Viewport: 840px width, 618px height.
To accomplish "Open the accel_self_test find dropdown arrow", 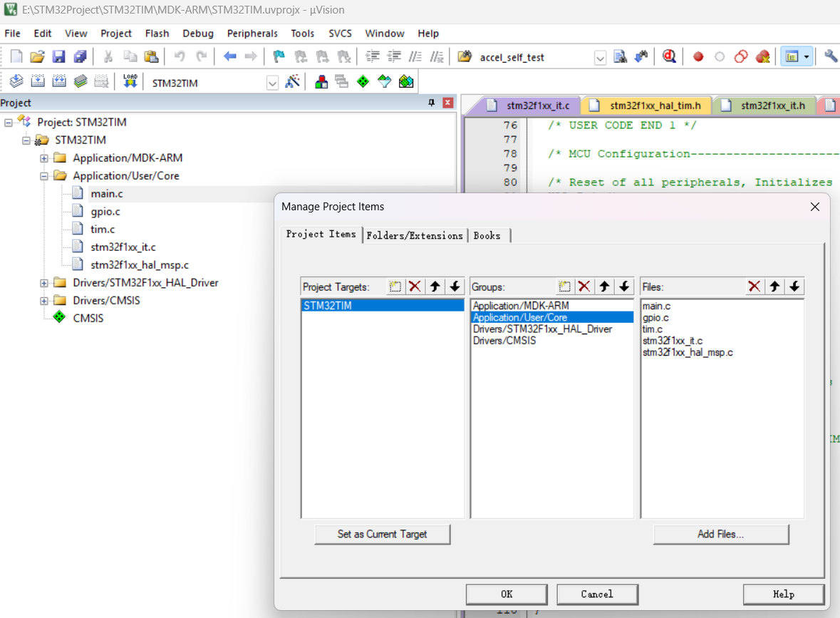I will pos(600,57).
